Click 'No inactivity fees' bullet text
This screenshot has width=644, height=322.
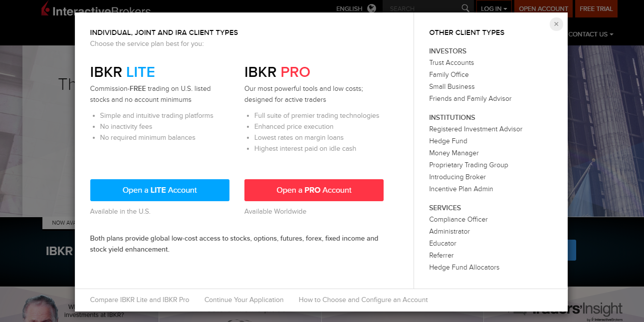[126, 126]
